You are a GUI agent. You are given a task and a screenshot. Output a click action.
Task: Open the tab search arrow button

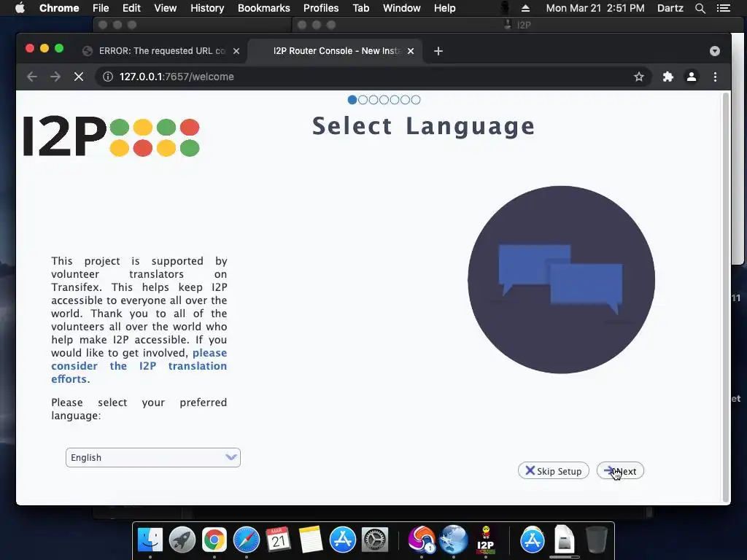pos(715,51)
